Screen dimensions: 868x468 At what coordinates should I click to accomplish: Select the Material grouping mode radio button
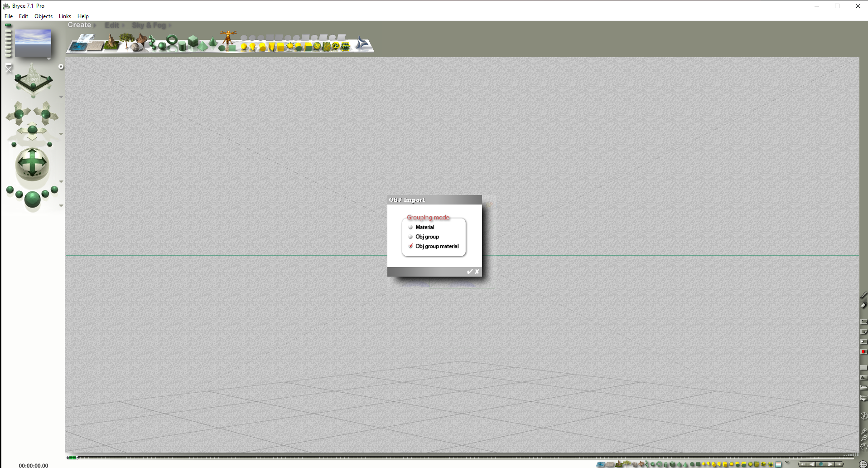(x=410, y=227)
